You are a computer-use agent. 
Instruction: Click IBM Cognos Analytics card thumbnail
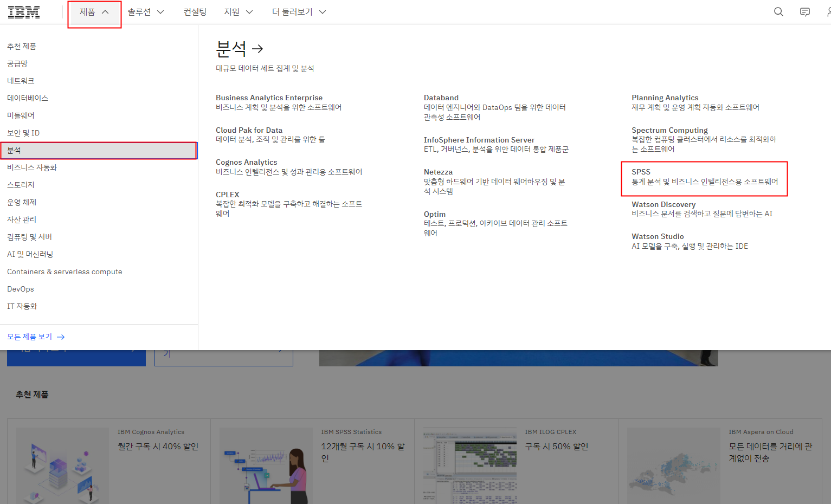point(62,466)
